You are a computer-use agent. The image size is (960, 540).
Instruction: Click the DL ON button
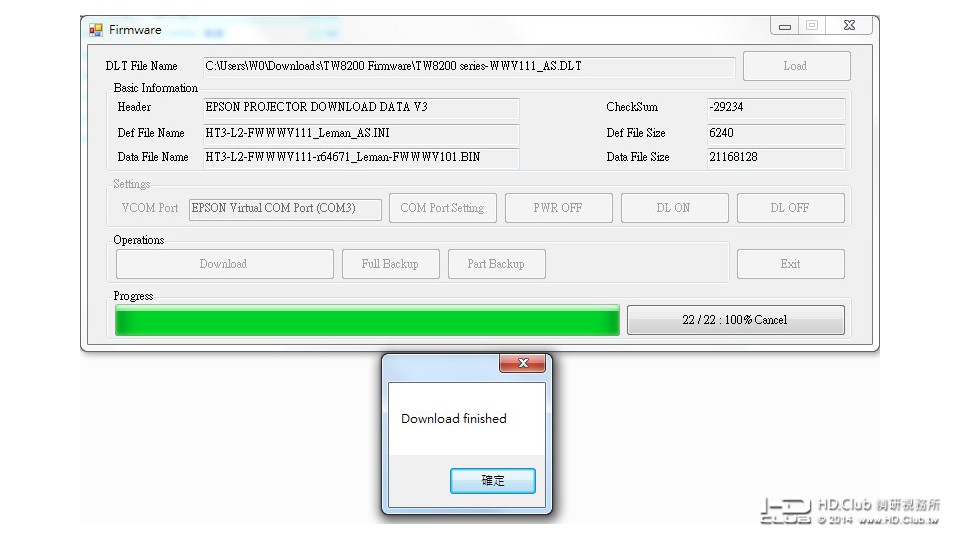[674, 208]
